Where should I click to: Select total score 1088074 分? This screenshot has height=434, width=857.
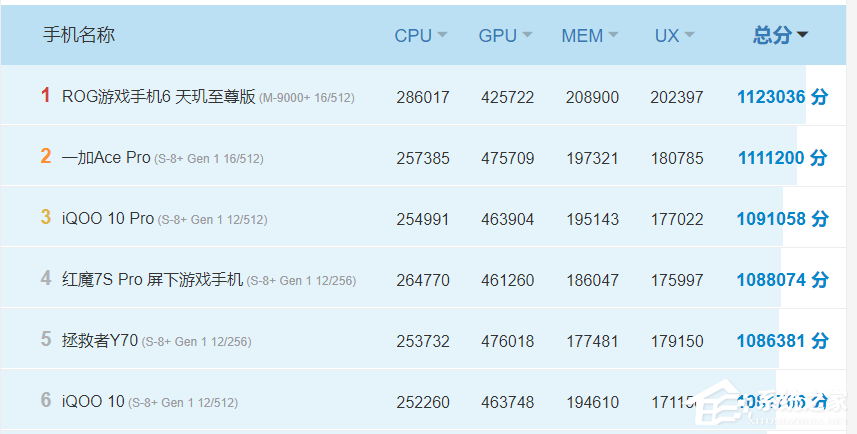783,280
